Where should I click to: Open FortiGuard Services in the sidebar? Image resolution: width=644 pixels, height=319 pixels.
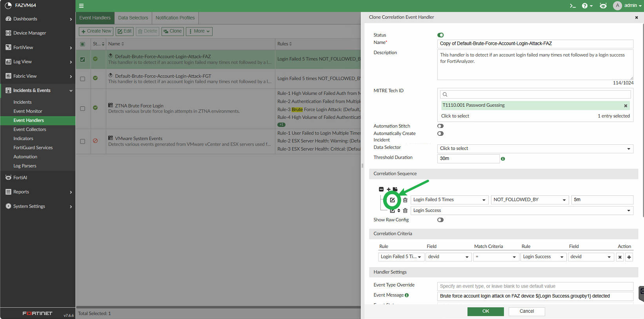click(x=33, y=148)
